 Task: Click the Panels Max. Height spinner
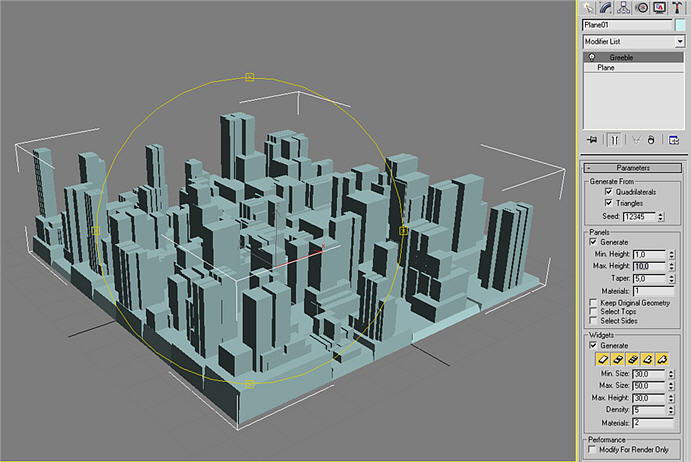click(672, 266)
